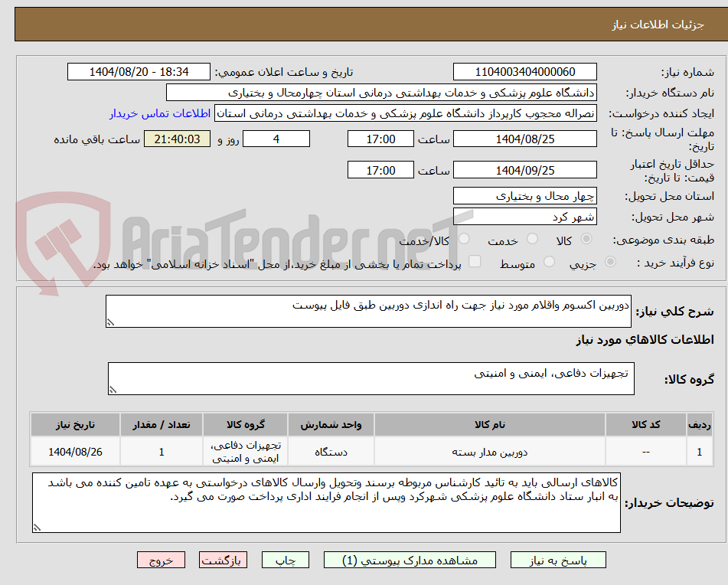Click the تاریخ نیاز column header
The width and height of the screenshot is (728, 585).
click(74, 424)
